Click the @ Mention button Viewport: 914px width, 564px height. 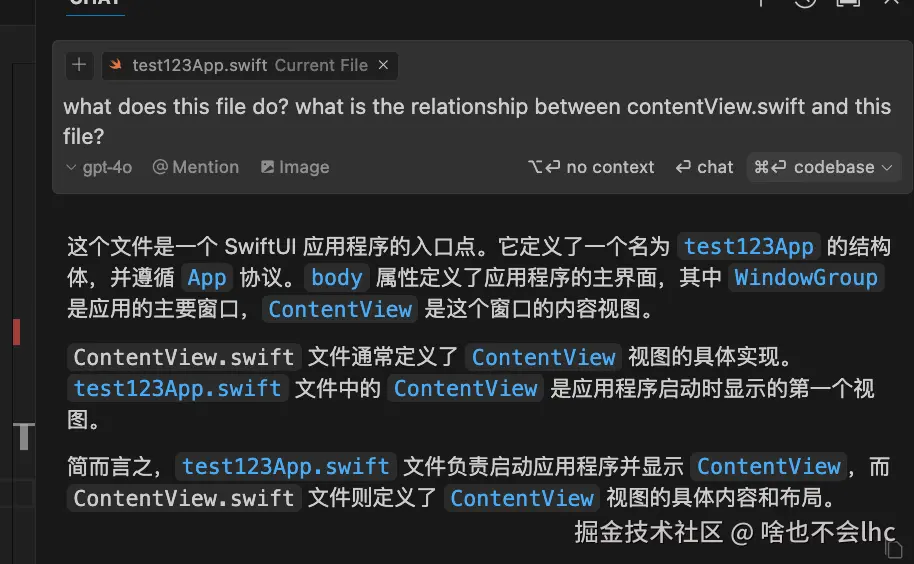coord(195,167)
